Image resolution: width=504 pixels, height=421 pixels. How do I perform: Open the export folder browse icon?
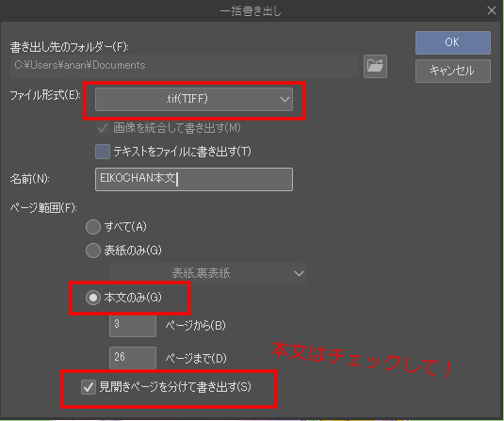[x=375, y=66]
